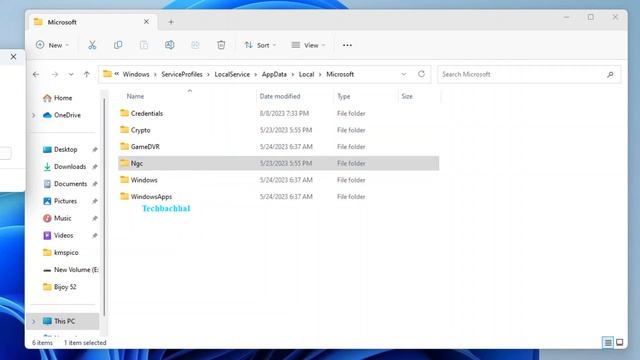Go back with the Back arrow
Screen dimensions: 640x360
[x=36, y=74]
